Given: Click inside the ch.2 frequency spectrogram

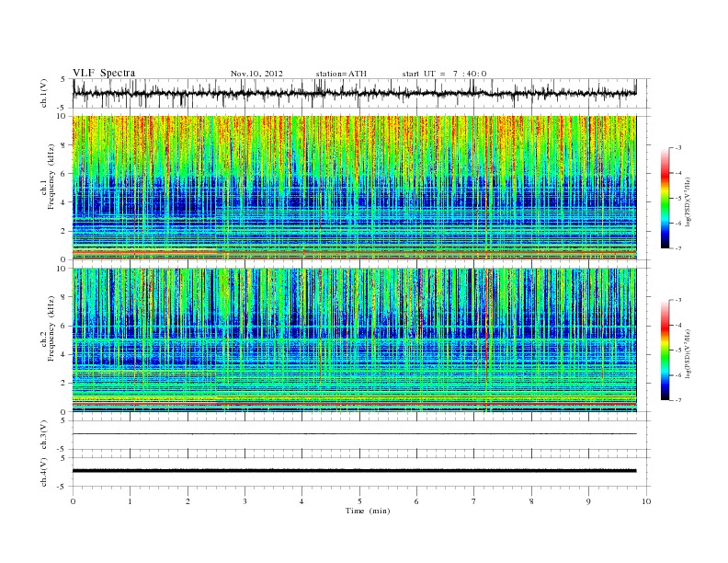Looking at the screenshot, I should tap(355, 340).
